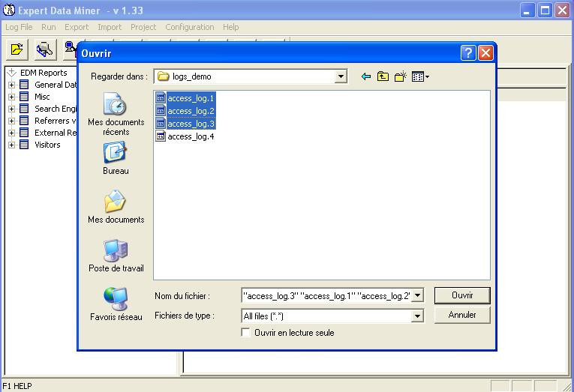Expand the Referrers tree node
Image resolution: width=574 pixels, height=392 pixels.
12,121
